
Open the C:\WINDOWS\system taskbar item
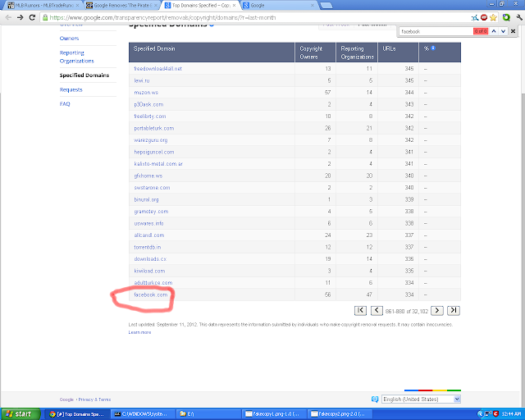pyautogui.click(x=143, y=414)
